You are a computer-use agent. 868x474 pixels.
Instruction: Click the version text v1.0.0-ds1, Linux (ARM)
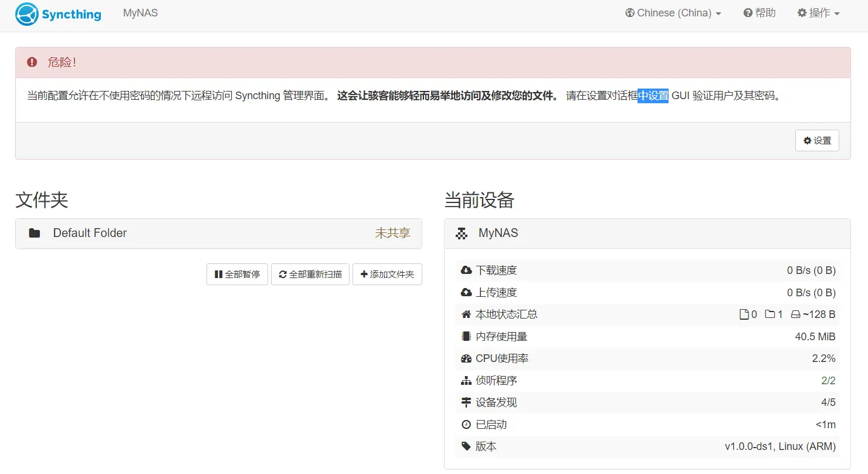780,446
